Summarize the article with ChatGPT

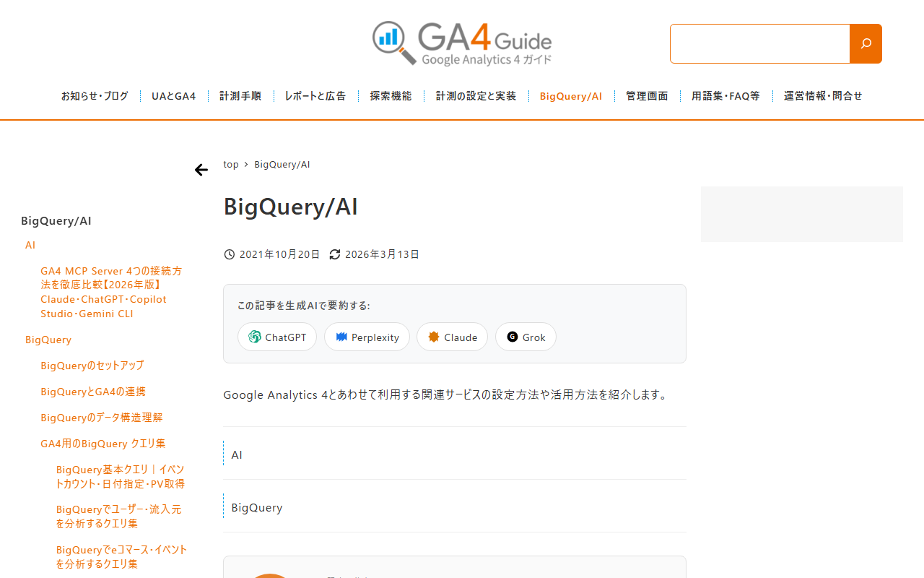277,337
